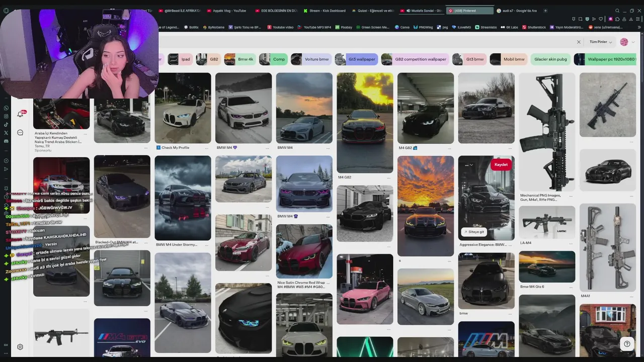
Task: Open Pinterest settings gear icon
Action: [x=20, y=347]
